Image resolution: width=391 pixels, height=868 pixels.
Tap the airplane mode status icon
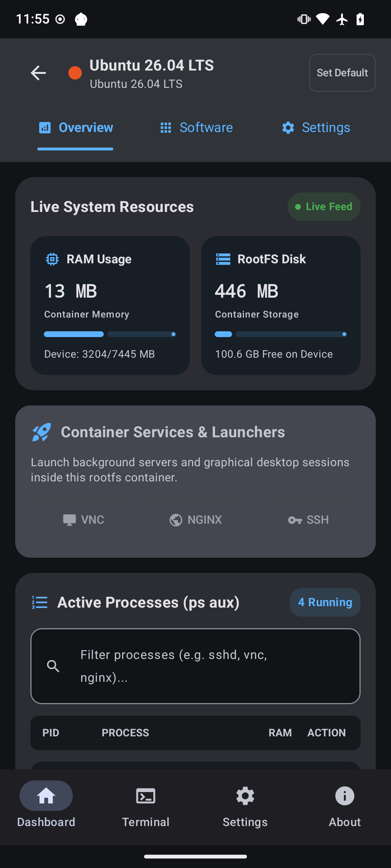pyautogui.click(x=342, y=19)
